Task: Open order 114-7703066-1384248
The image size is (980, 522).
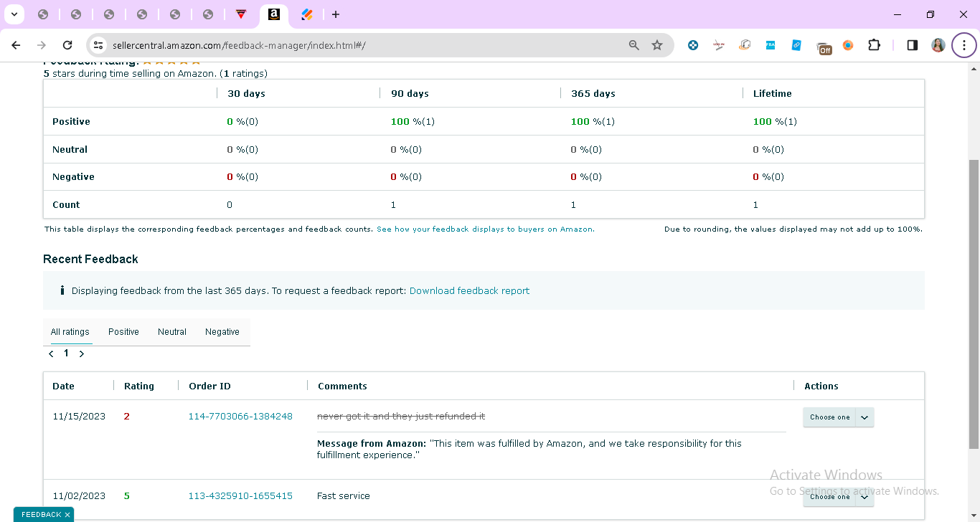Action: point(240,417)
